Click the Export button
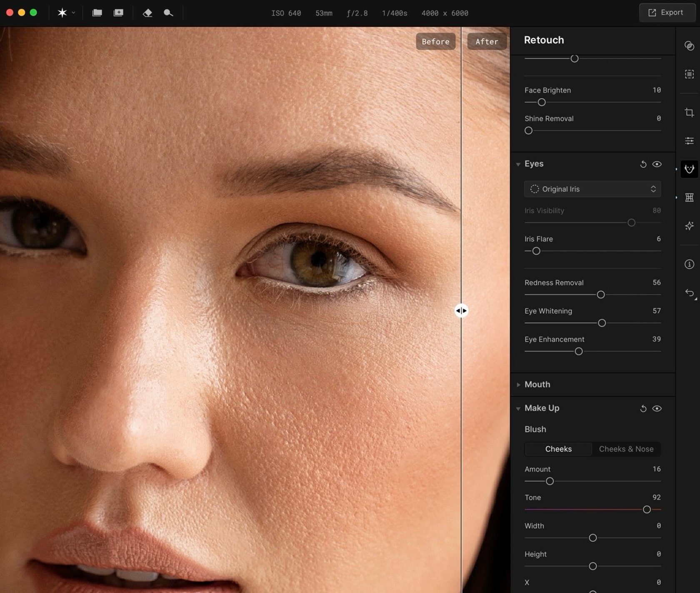700x593 pixels. tap(667, 13)
